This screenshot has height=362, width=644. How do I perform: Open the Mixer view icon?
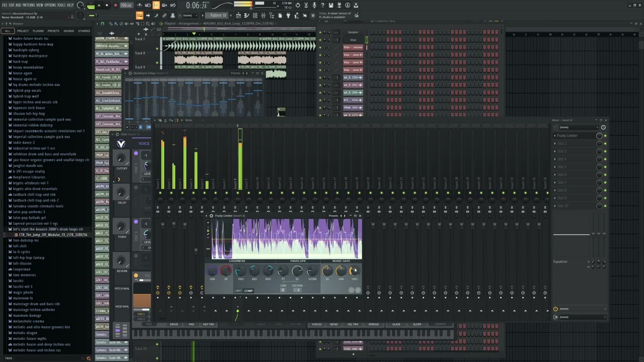tap(263, 15)
